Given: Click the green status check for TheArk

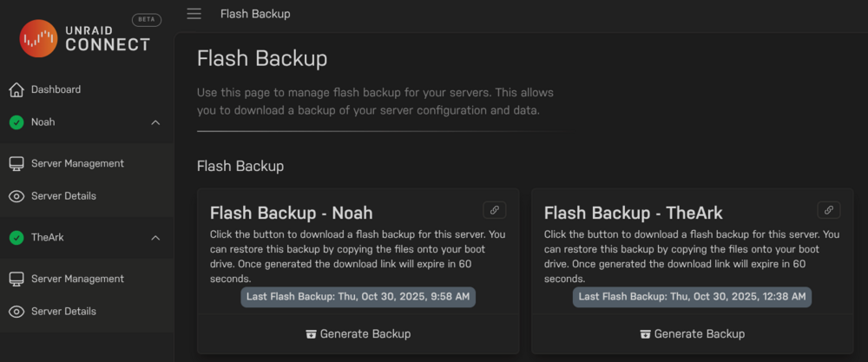Looking at the screenshot, I should pos(16,238).
